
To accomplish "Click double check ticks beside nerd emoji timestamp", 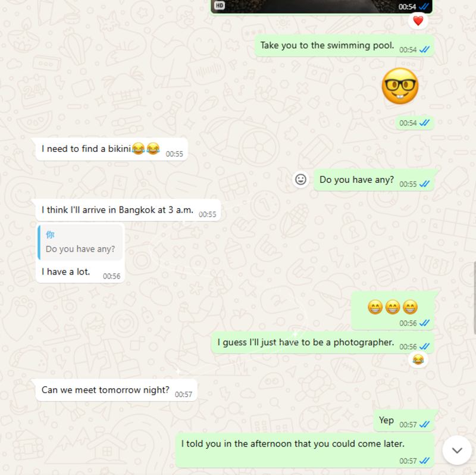I will tap(424, 123).
